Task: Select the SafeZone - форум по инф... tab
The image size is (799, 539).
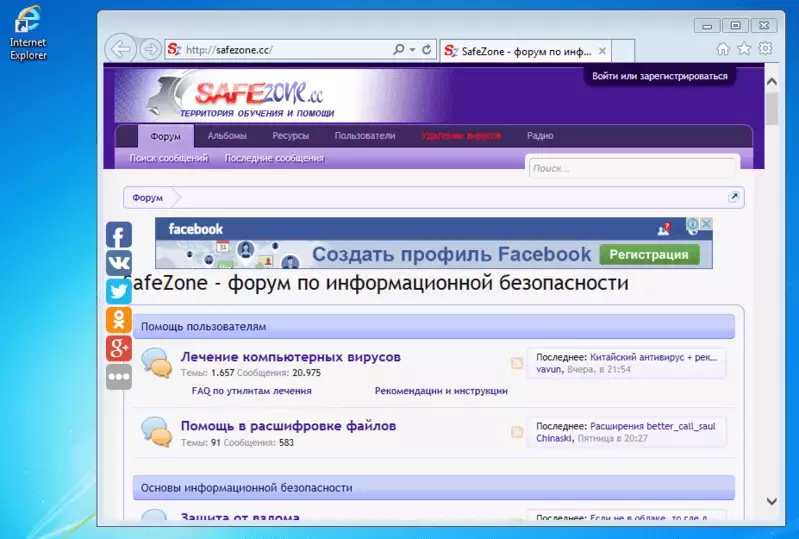Action: pyautogui.click(x=525, y=51)
